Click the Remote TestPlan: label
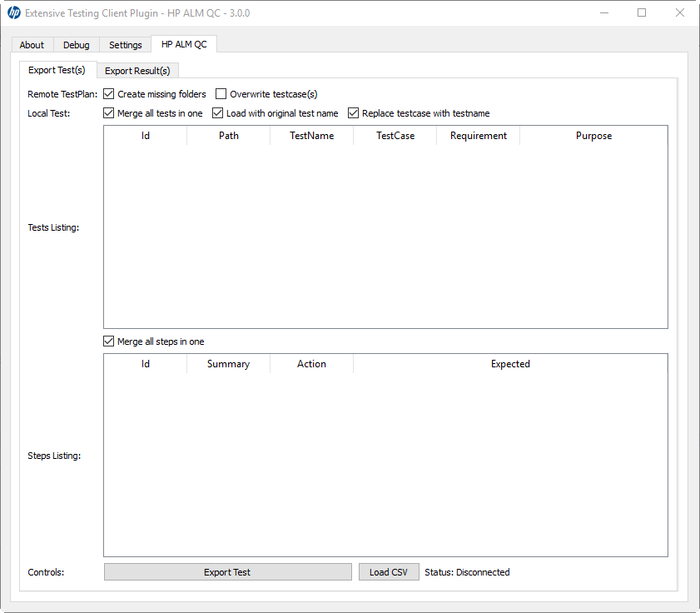 62,94
